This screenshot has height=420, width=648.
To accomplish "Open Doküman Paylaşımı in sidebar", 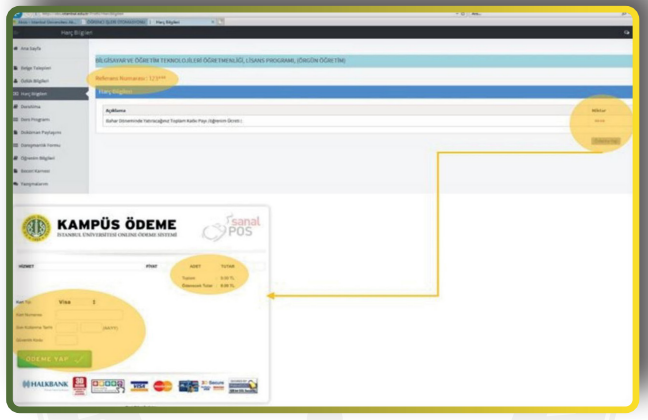I will pyautogui.click(x=40, y=132).
